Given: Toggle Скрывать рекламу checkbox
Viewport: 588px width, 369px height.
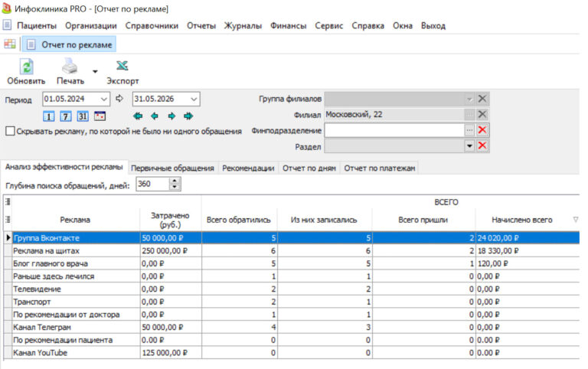Looking at the screenshot, I should 11,131.
